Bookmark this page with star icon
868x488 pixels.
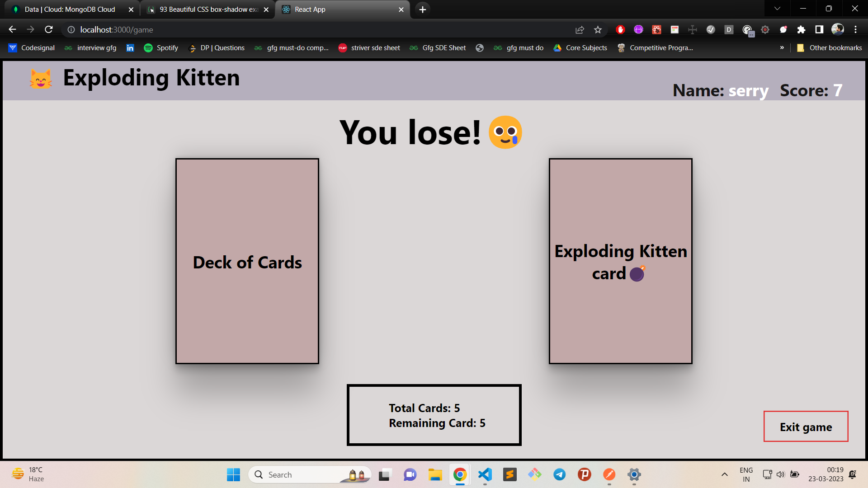pyautogui.click(x=598, y=30)
